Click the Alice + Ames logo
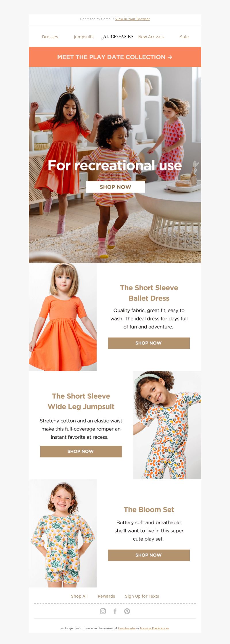 pyautogui.click(x=117, y=37)
